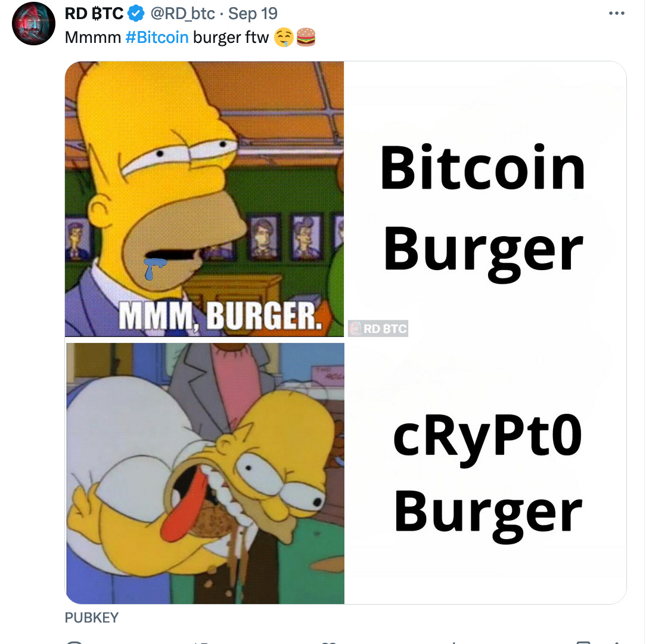Open the RD ₿TC profile avatar
This screenshot has width=646, height=644.
tap(33, 23)
